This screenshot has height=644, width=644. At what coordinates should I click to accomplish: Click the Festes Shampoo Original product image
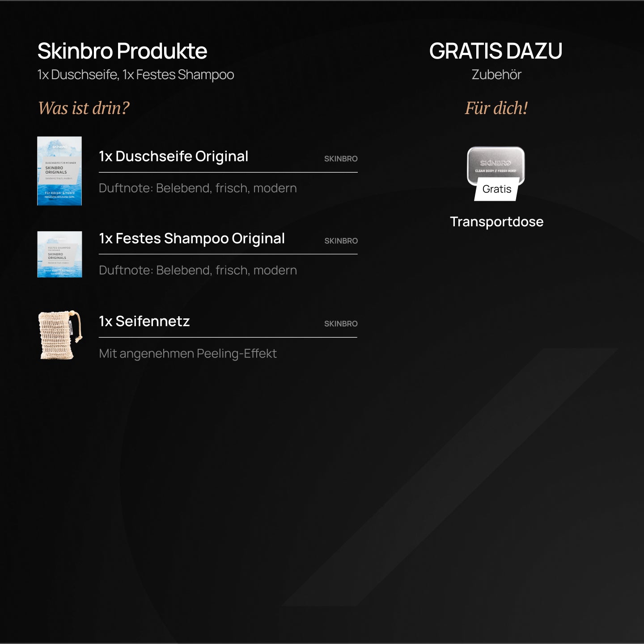[x=59, y=254]
